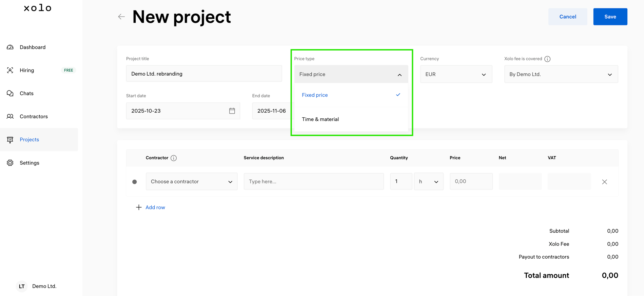Open the Choose a contractor dropdown
This screenshot has height=296, width=644.
[x=191, y=181]
